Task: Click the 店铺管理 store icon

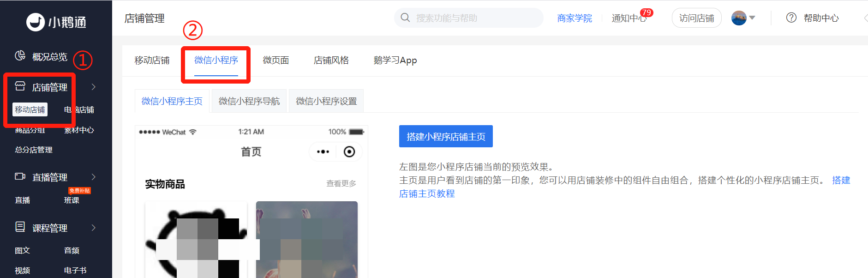Action: pyautogui.click(x=20, y=86)
